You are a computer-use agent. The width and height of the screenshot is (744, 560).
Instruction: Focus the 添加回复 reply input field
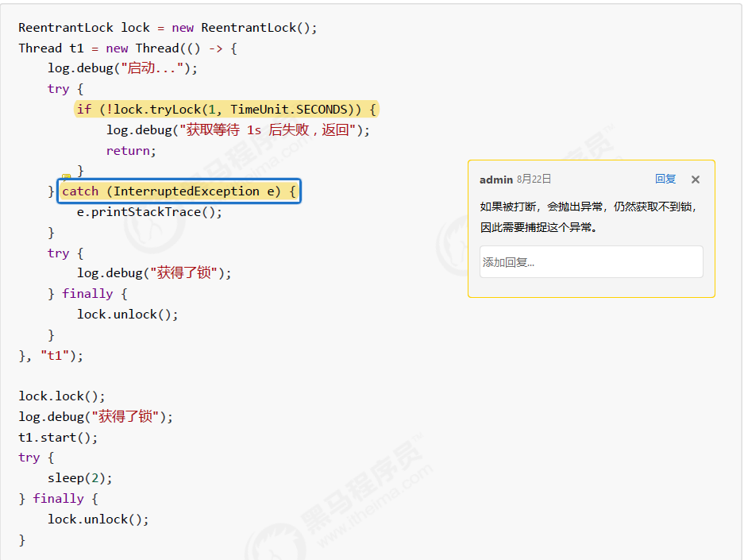592,261
